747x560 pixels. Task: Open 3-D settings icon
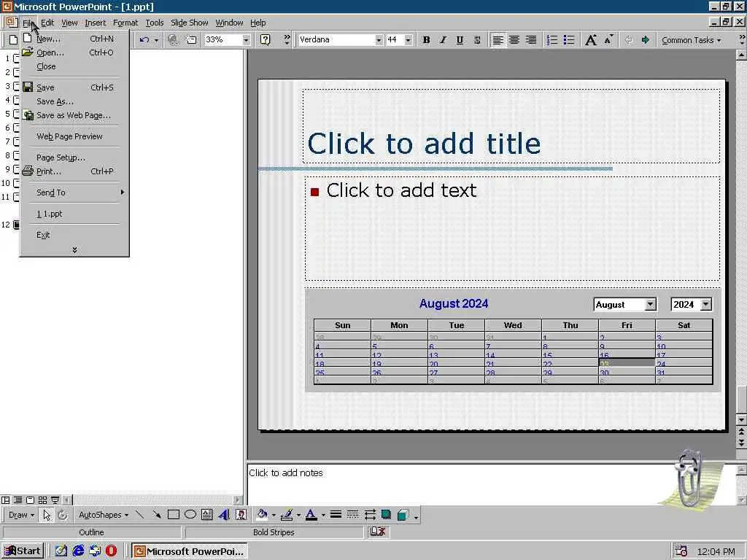tap(403, 515)
